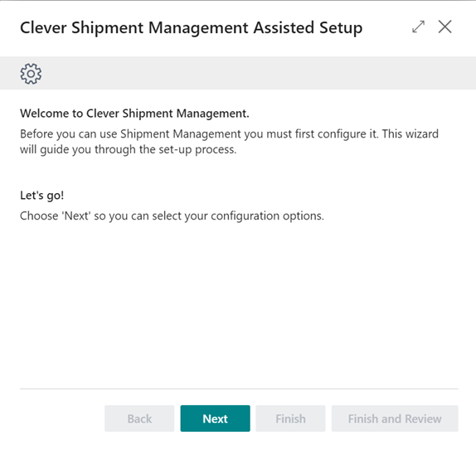Image resolution: width=476 pixels, height=450 pixels.
Task: Close the Assisted Setup dialog
Action: (444, 27)
